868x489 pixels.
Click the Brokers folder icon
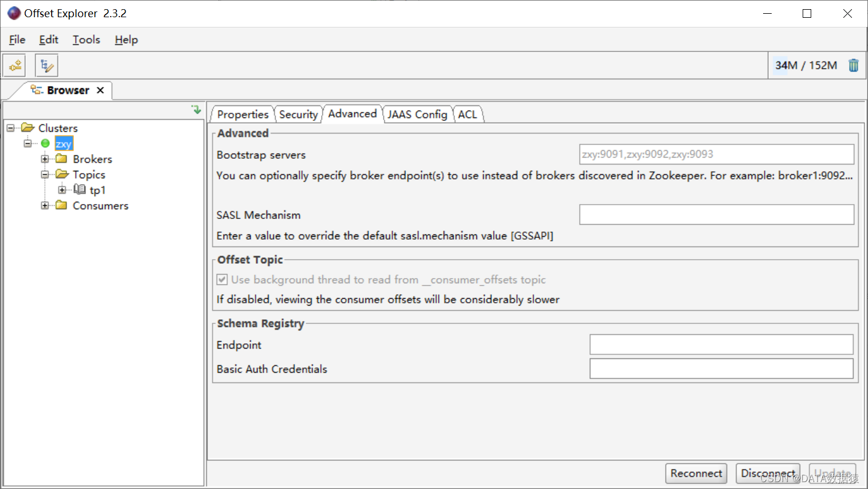62,159
